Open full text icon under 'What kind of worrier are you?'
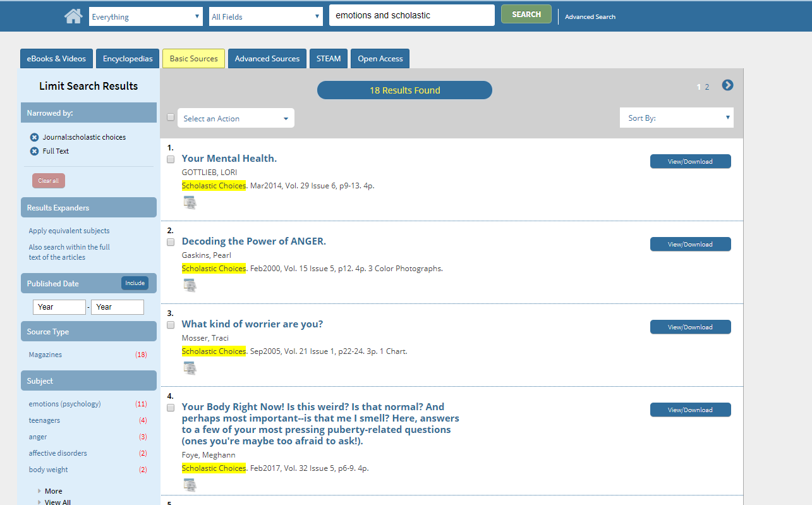 [x=190, y=368]
